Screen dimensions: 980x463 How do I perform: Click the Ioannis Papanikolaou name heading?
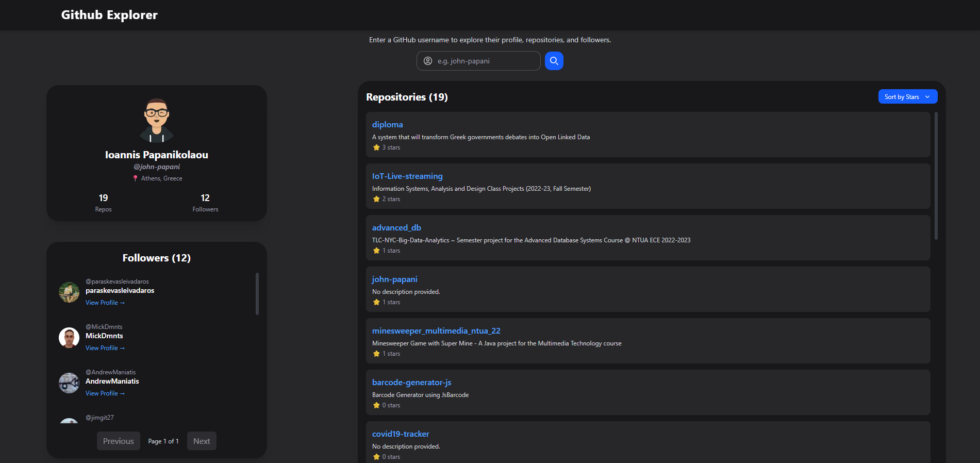(157, 155)
